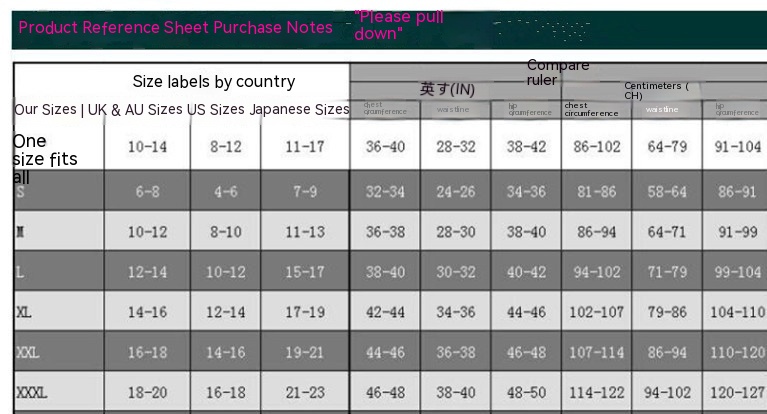Screen dimensions: 767x414
Task: Select the 48-50 hip inches cell
Action: pos(526,393)
